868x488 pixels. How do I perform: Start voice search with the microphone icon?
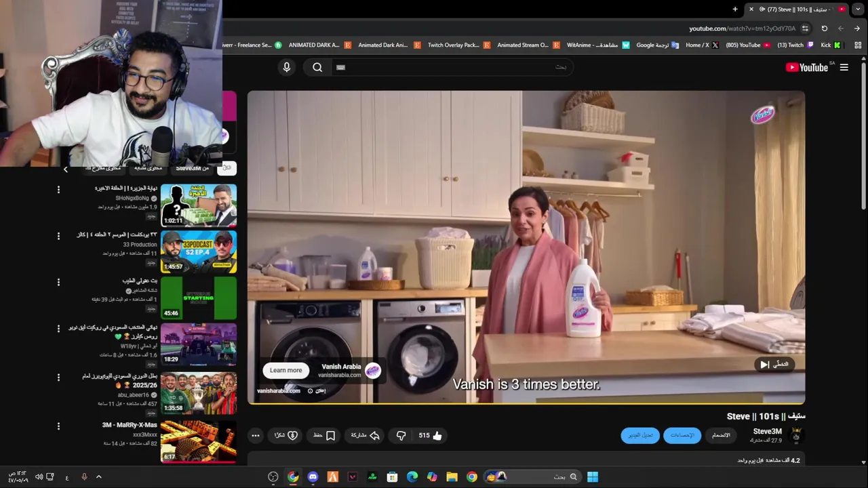[x=286, y=67]
